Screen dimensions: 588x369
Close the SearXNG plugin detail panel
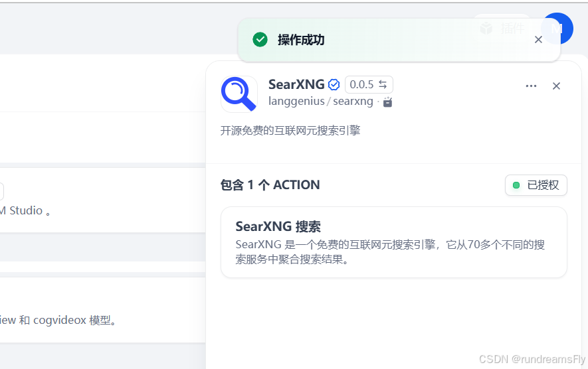[x=556, y=86]
